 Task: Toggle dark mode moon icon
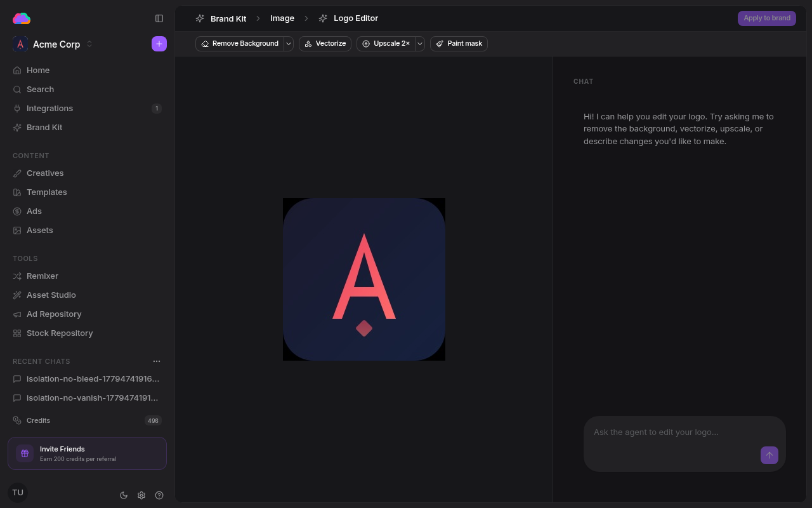(x=124, y=495)
